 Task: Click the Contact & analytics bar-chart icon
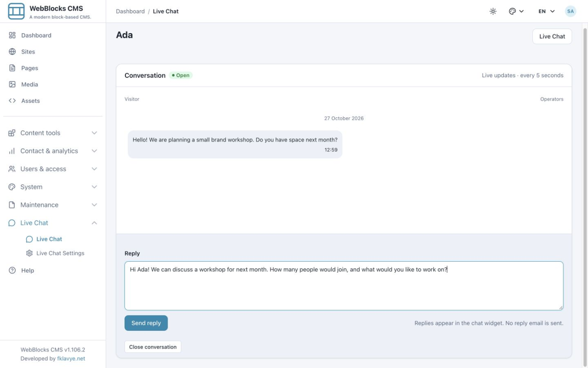[12, 151]
